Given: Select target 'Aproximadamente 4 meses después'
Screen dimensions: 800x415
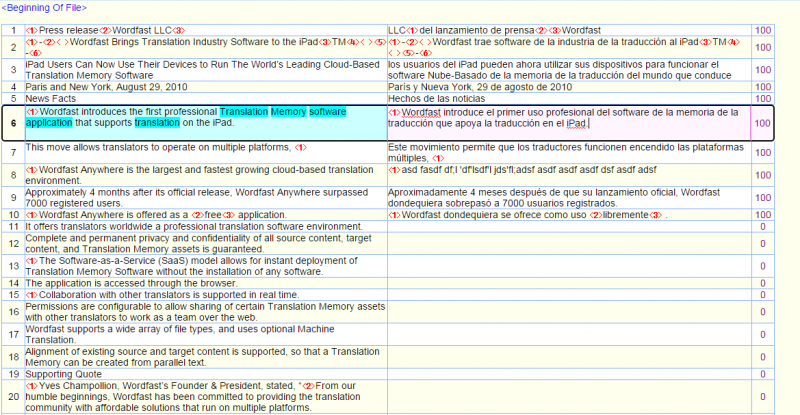Looking at the screenshot, I should coord(569,198).
